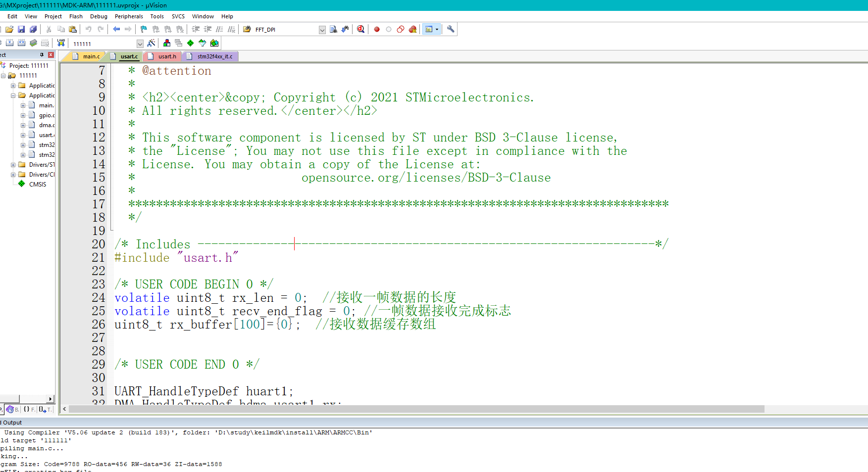868x472 pixels.
Task: Open the FFT_DPI function navigation dropdown
Action: click(x=322, y=29)
